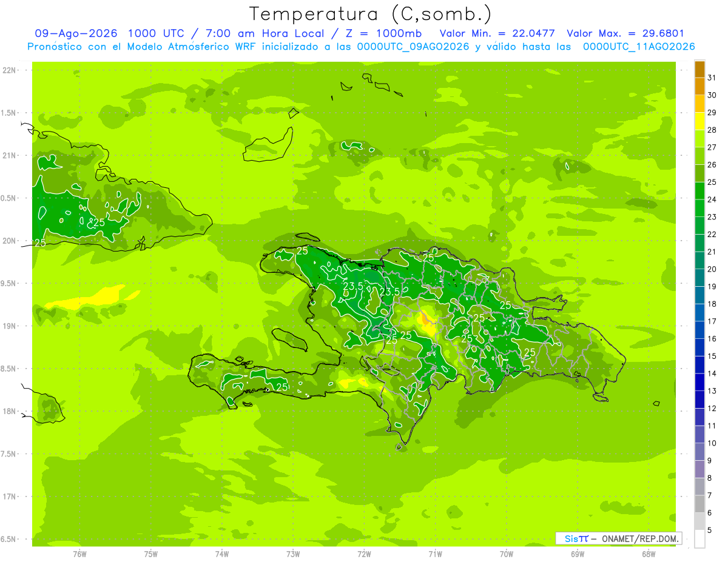728x562 pixels.
Task: Click "Valor Max. = 29.6801" value
Action: [625, 33]
